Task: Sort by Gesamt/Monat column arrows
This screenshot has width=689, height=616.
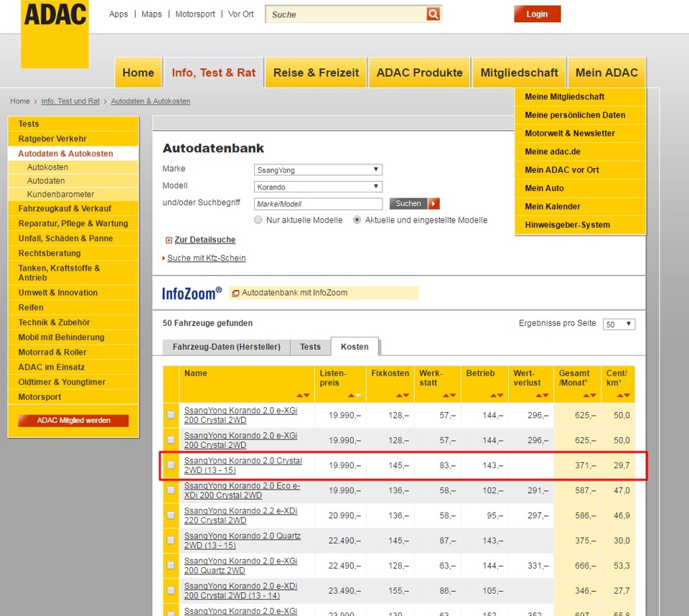Action: (590, 396)
